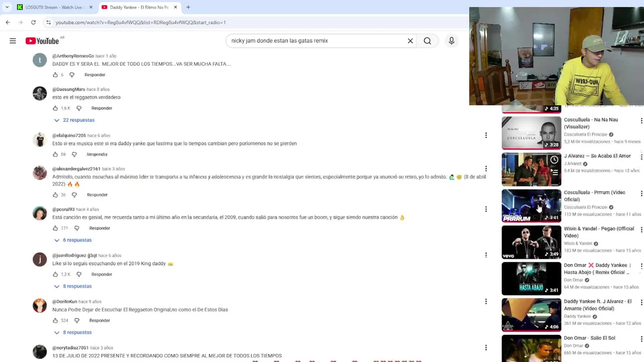Open options menu for @alexandergalvez2161 comment

[x=486, y=168]
